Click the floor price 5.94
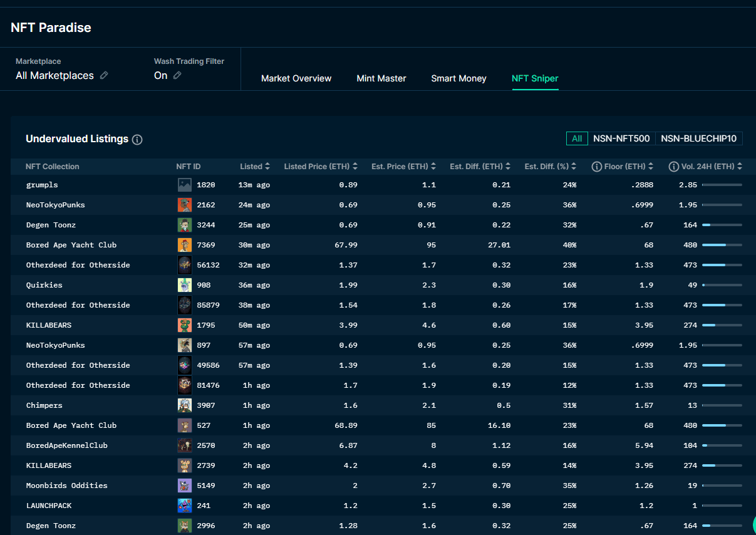The height and width of the screenshot is (535, 756). [x=645, y=445]
